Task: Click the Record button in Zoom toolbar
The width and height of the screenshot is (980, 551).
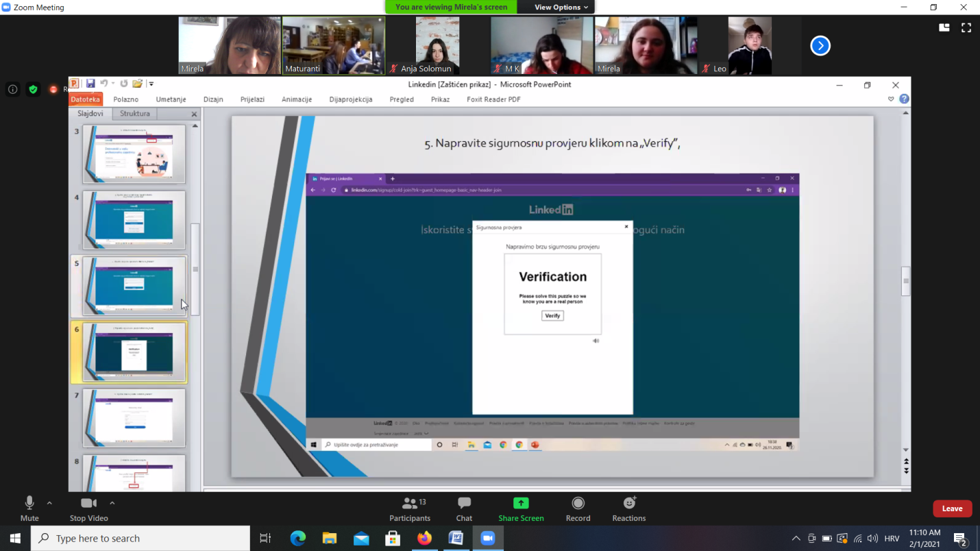Action: (578, 510)
